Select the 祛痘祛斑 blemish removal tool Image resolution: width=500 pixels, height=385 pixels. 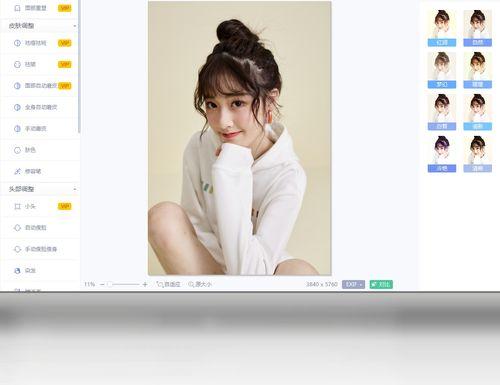tap(40, 43)
